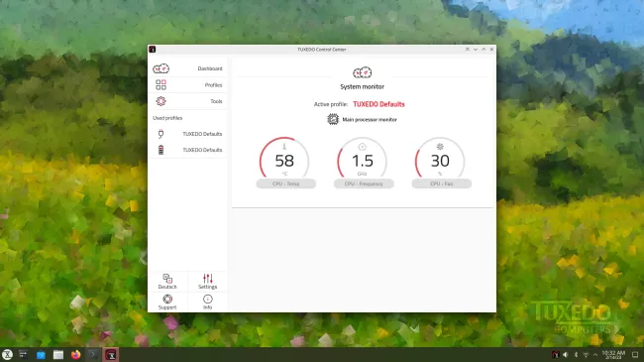This screenshot has height=362, width=644.
Task: Open the Dashboard section in the sidebar
Action: [187, 68]
